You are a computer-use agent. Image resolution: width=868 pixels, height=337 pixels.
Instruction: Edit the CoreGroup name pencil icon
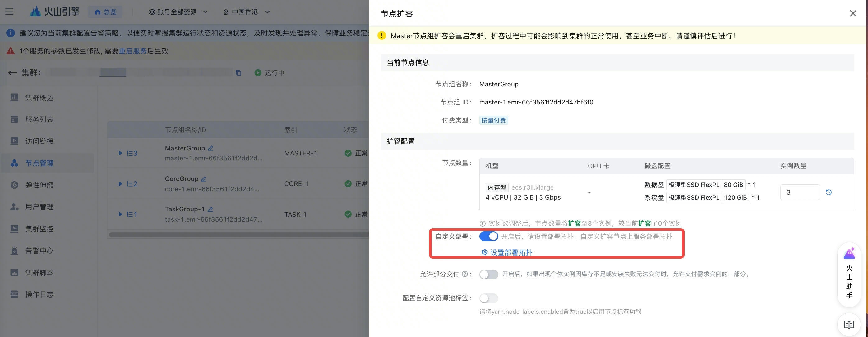(204, 179)
